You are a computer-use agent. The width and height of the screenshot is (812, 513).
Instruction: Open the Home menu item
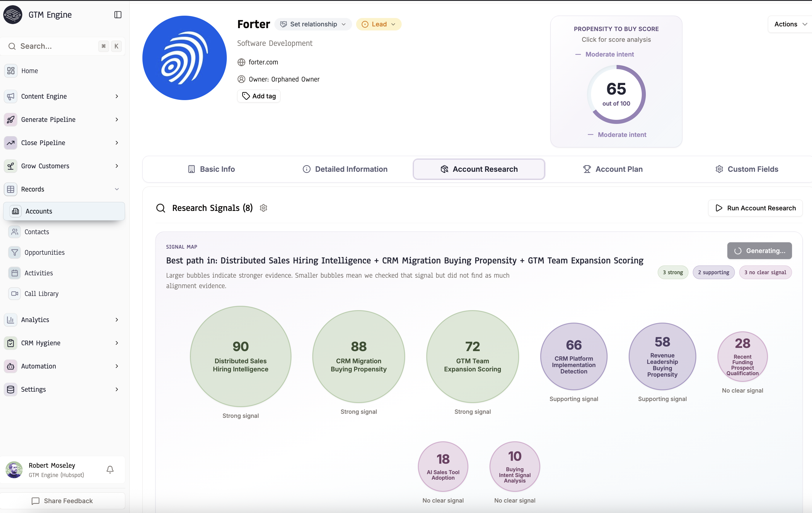coord(64,71)
